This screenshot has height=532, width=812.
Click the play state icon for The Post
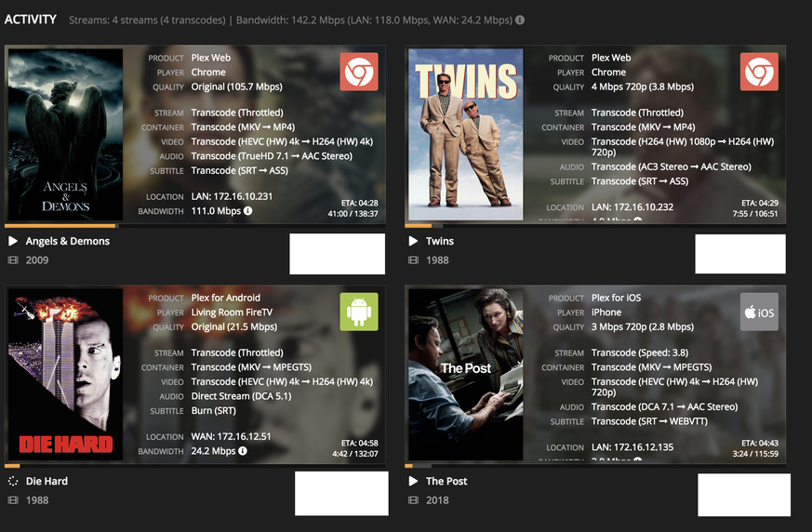point(413,481)
